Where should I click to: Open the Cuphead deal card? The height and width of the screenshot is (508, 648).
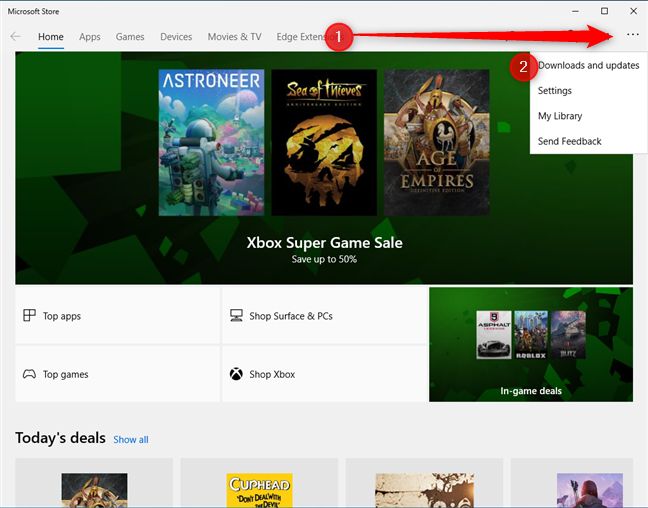click(x=259, y=483)
